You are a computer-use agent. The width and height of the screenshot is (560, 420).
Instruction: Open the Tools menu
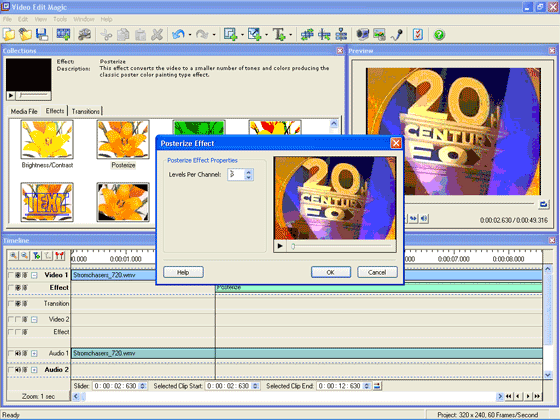(x=60, y=19)
